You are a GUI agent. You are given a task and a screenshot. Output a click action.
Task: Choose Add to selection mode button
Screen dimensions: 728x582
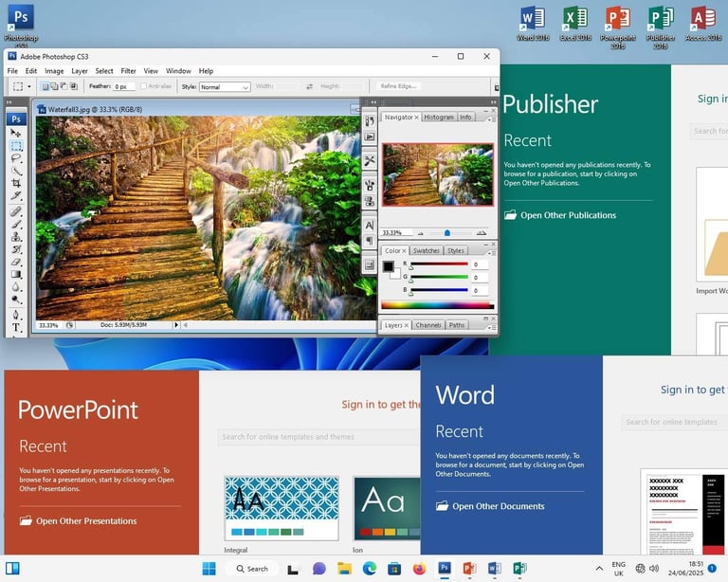coord(54,86)
